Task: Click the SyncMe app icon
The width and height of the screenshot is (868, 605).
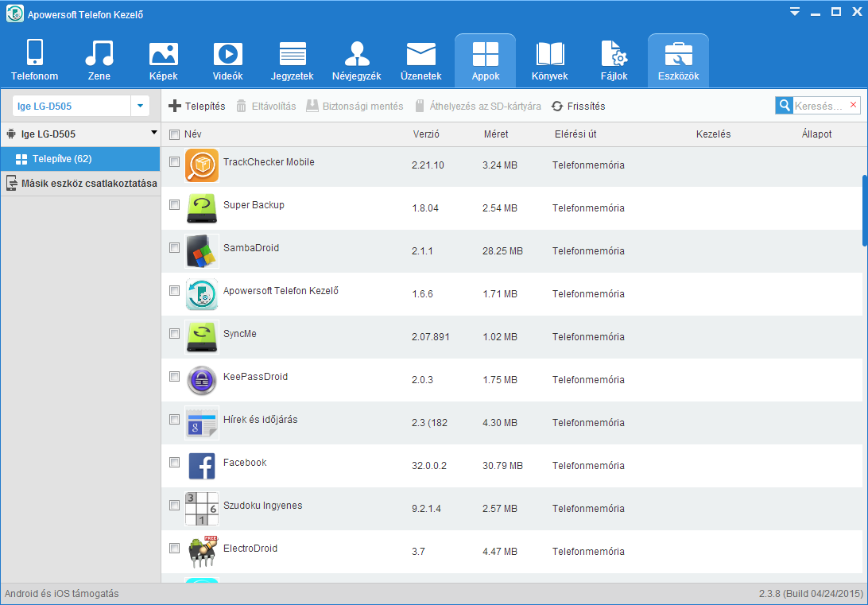Action: click(x=202, y=337)
